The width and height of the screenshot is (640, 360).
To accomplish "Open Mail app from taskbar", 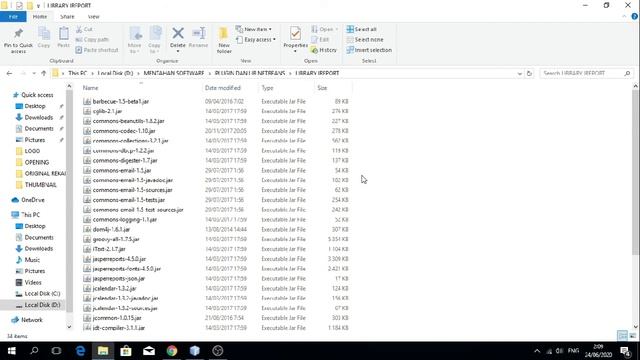I will (x=149, y=351).
